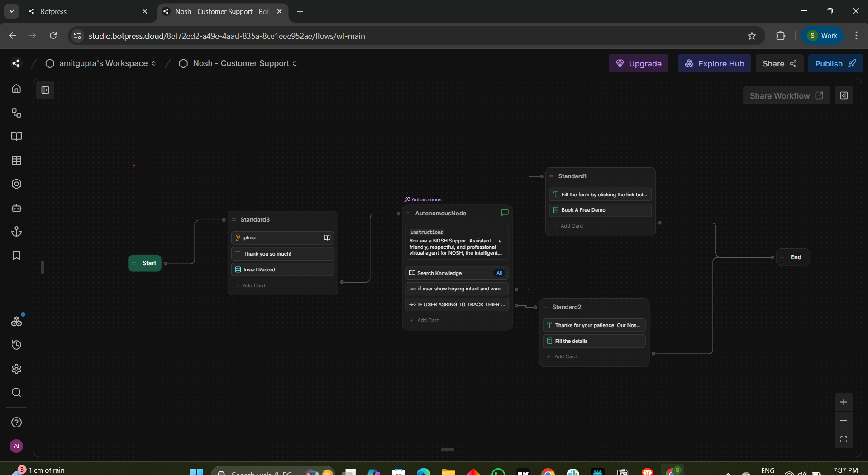
Task: Open the Home page from sidebar
Action: (16, 89)
